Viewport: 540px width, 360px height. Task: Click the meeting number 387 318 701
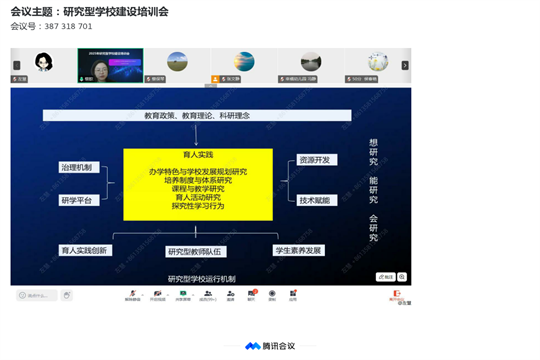tap(69, 26)
